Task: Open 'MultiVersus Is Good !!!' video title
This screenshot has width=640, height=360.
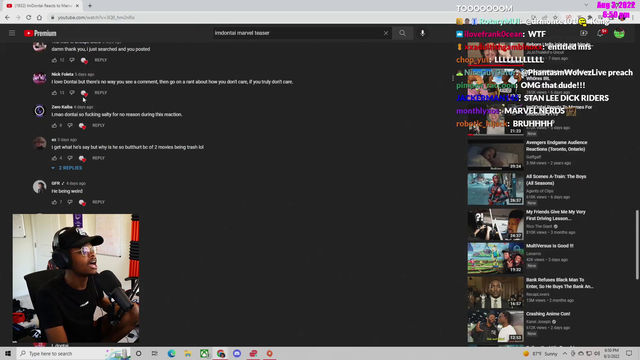Action: [x=550, y=246]
